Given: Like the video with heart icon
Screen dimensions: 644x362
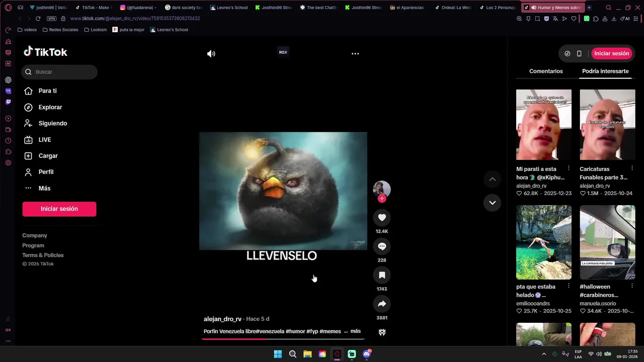Looking at the screenshot, I should (382, 217).
